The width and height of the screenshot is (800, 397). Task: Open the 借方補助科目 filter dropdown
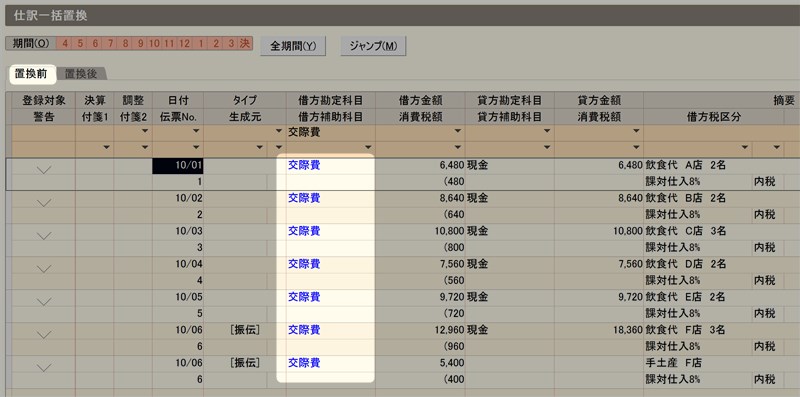(x=368, y=148)
